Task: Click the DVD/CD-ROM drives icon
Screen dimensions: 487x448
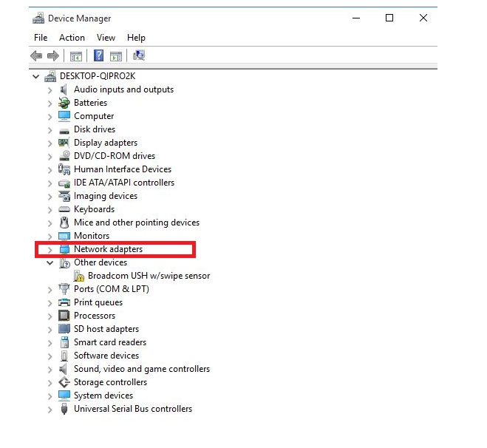Action: pyautogui.click(x=64, y=156)
